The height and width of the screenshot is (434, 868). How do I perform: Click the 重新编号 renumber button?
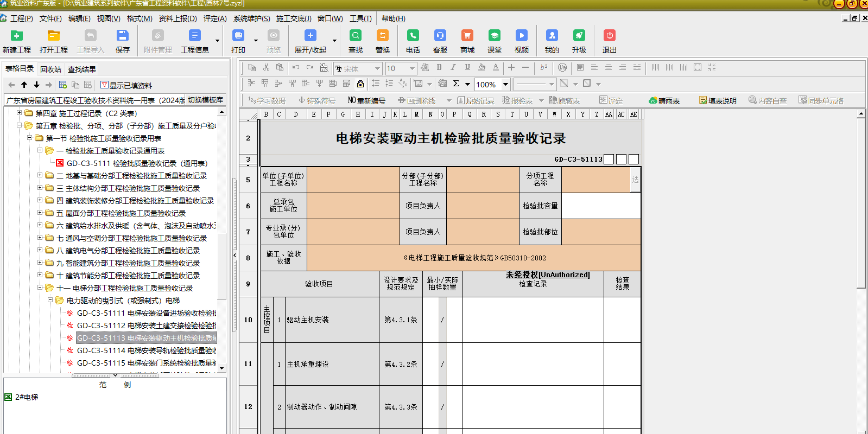pyautogui.click(x=366, y=101)
